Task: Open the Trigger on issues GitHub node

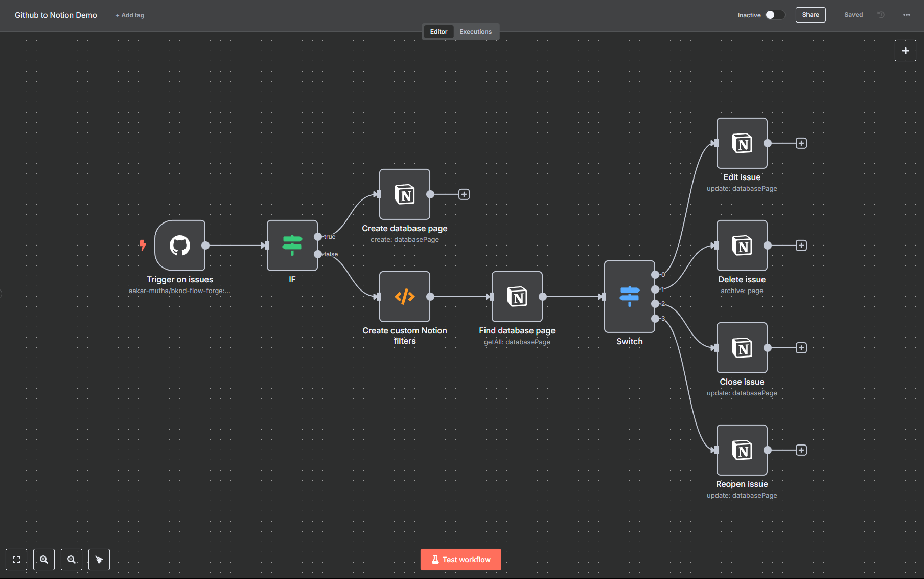Action: (180, 246)
